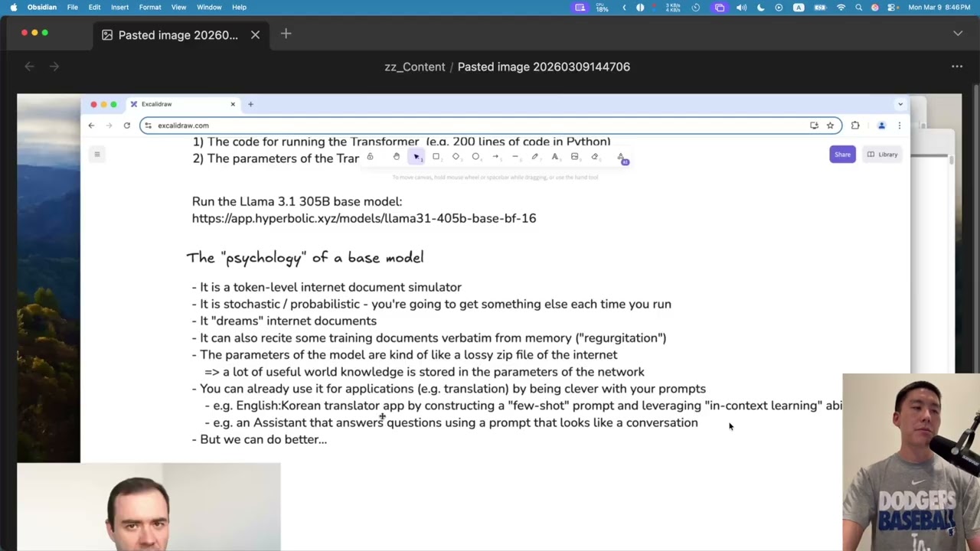Screen dimensions: 980x551
Task: Select the Arrow tool in Excalidraw
Action: (x=495, y=157)
